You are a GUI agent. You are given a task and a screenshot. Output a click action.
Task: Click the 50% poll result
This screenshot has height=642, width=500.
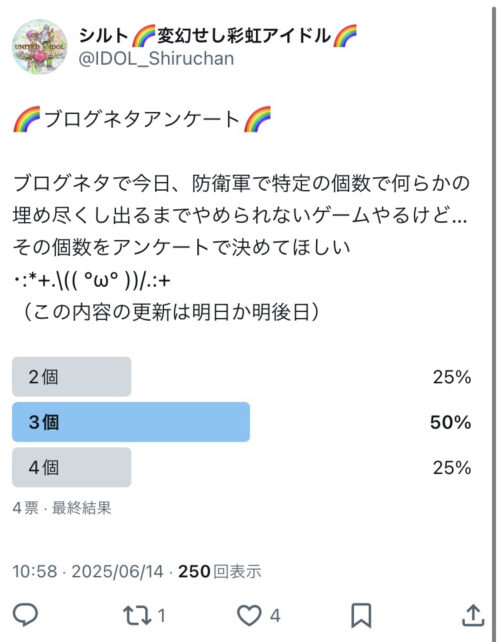450,422
